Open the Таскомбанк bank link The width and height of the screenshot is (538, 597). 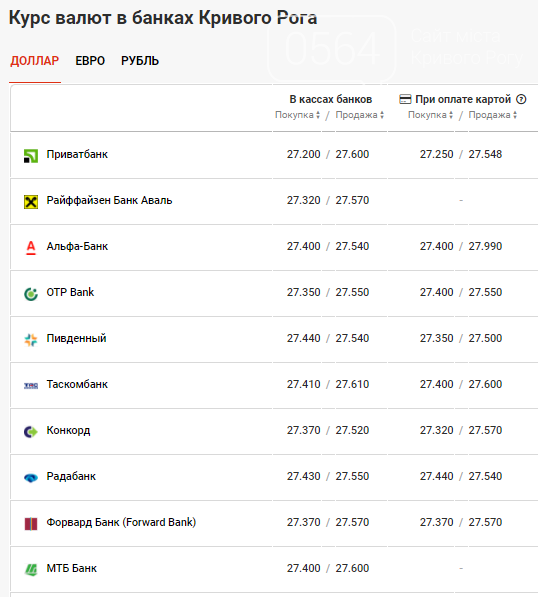(77, 384)
